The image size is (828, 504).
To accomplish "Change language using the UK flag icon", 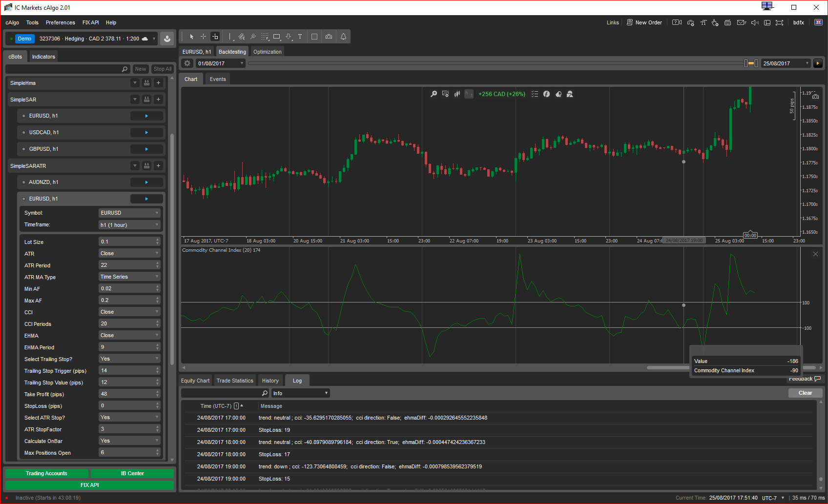I will (818, 22).
